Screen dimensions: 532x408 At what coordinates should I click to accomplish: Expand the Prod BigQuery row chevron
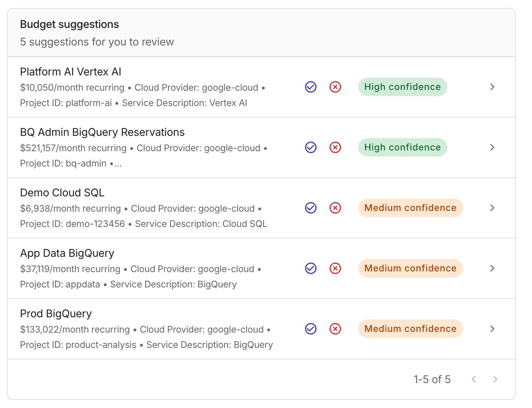coord(493,329)
